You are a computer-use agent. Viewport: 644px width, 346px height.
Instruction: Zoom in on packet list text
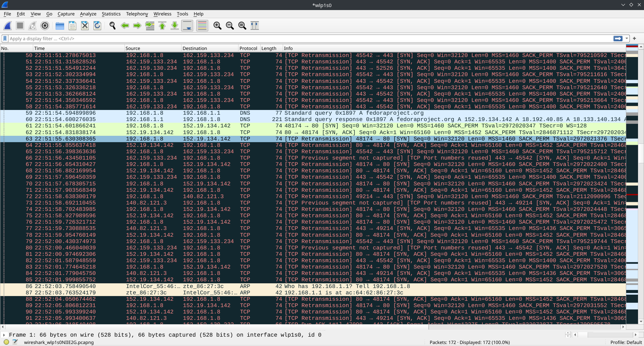[217, 25]
